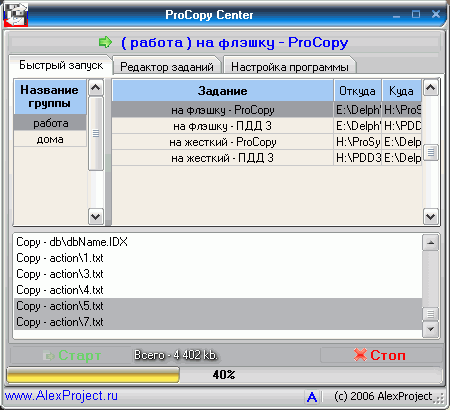
Task: Open the www.AlexProject.ru link
Action: (x=61, y=396)
